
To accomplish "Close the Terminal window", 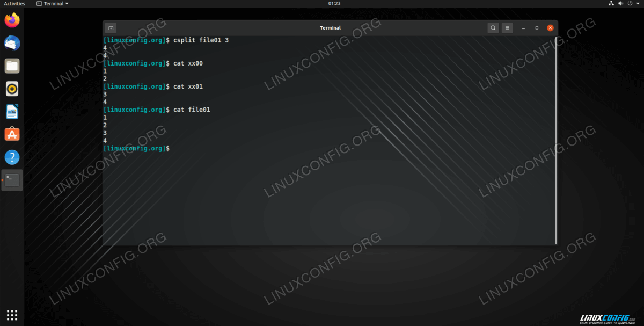I will pos(550,28).
